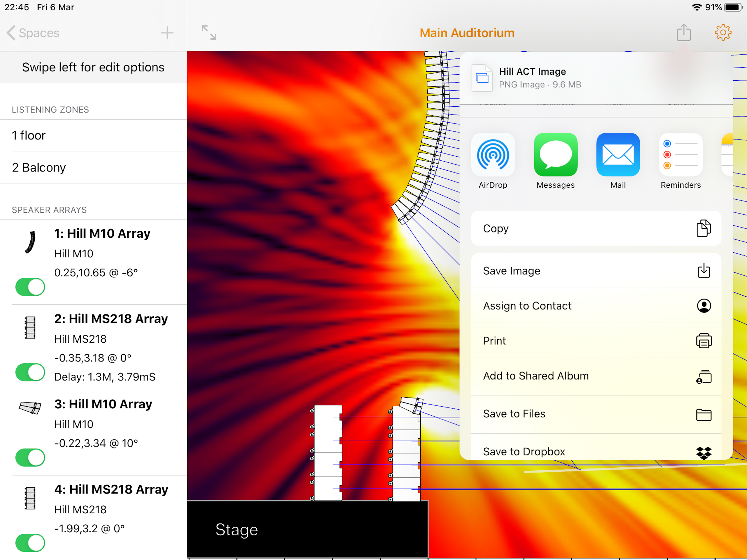
Task: Click position text -0.35,3.18 @ 0°
Action: pos(93,358)
